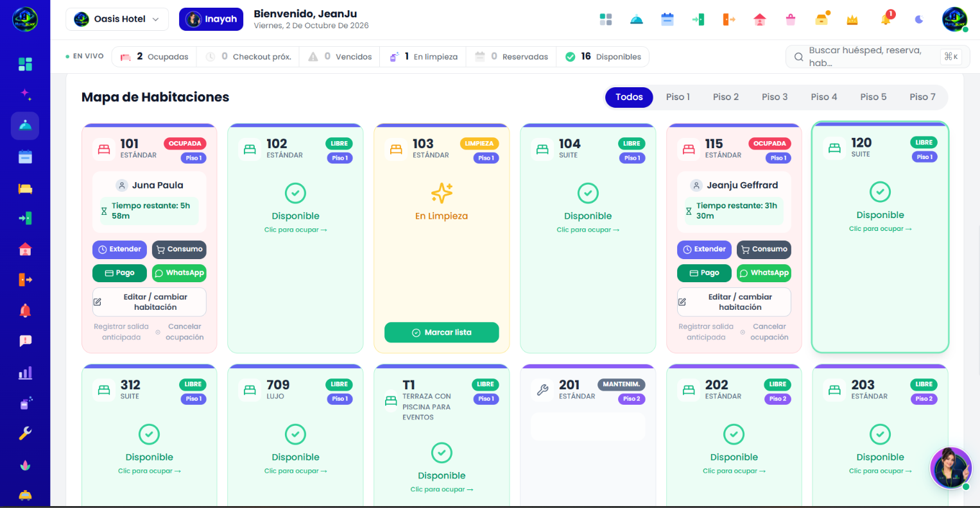Image resolution: width=980 pixels, height=508 pixels.
Task: Expand the Oasis Hotel dropdown
Action: 117,19
